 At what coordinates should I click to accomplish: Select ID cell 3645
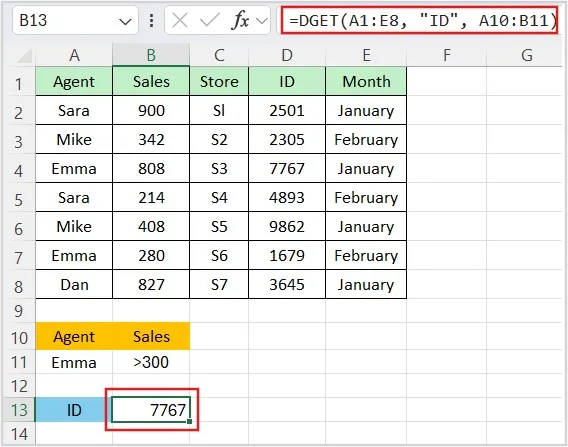[287, 284]
